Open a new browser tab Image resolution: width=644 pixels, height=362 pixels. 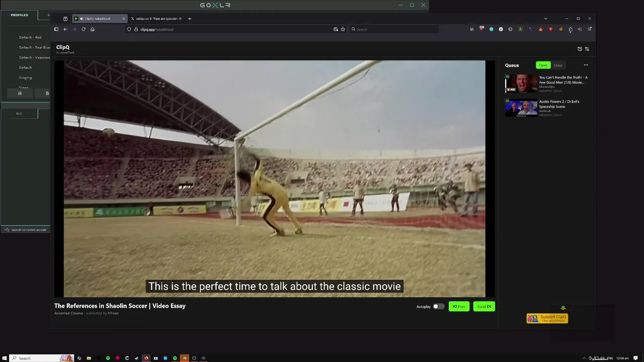tap(190, 19)
